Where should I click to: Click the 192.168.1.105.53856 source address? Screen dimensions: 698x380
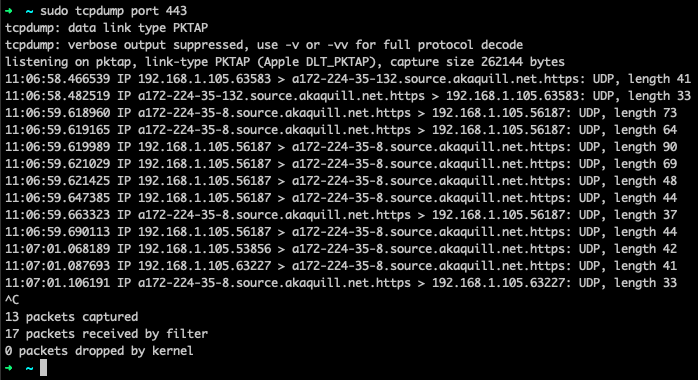coord(204,249)
